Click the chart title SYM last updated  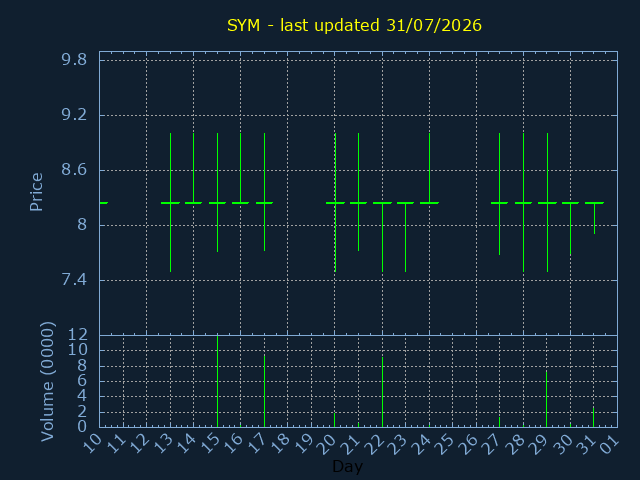click(x=354, y=25)
